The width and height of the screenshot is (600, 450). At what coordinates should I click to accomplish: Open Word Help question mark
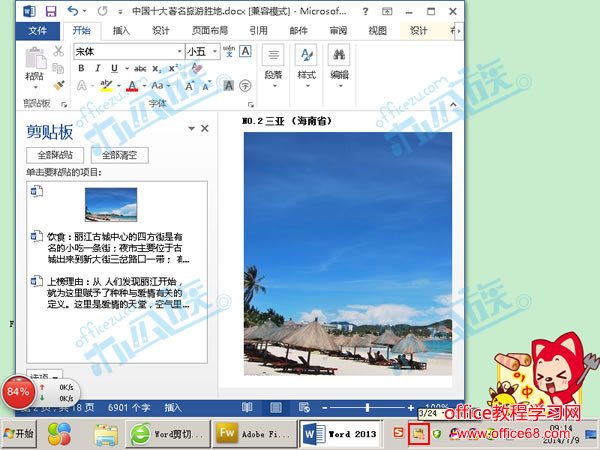pyautogui.click(x=365, y=12)
